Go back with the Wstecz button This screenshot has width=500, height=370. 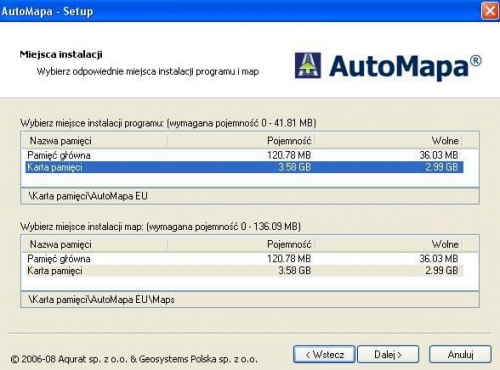[x=324, y=354]
